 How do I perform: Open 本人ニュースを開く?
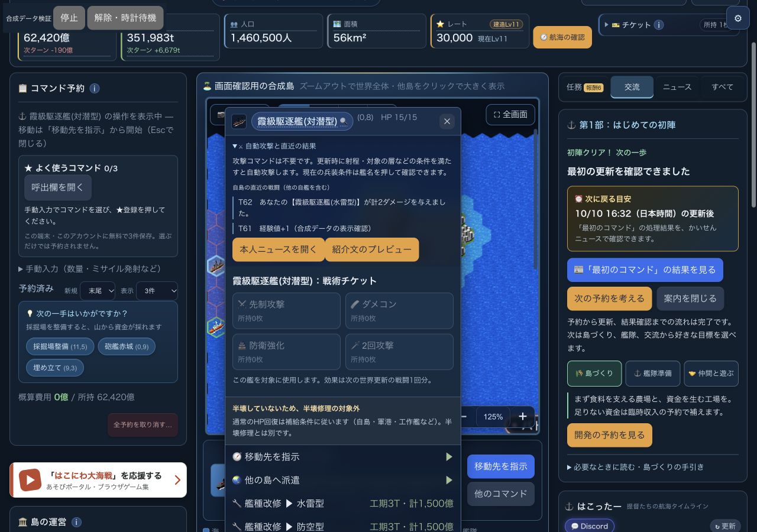(x=279, y=249)
